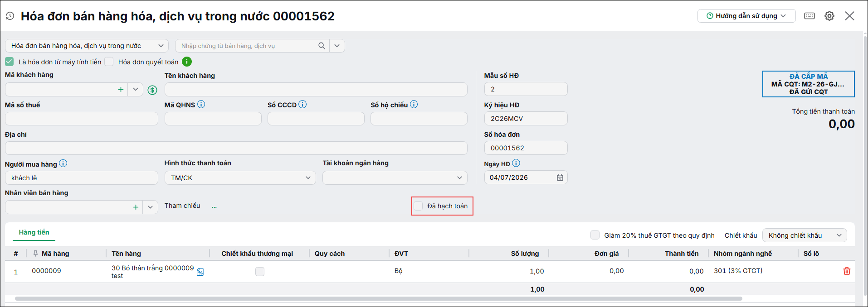This screenshot has height=307, width=868.
Task: Click the Tham chiếu ellipsis link
Action: [214, 206]
